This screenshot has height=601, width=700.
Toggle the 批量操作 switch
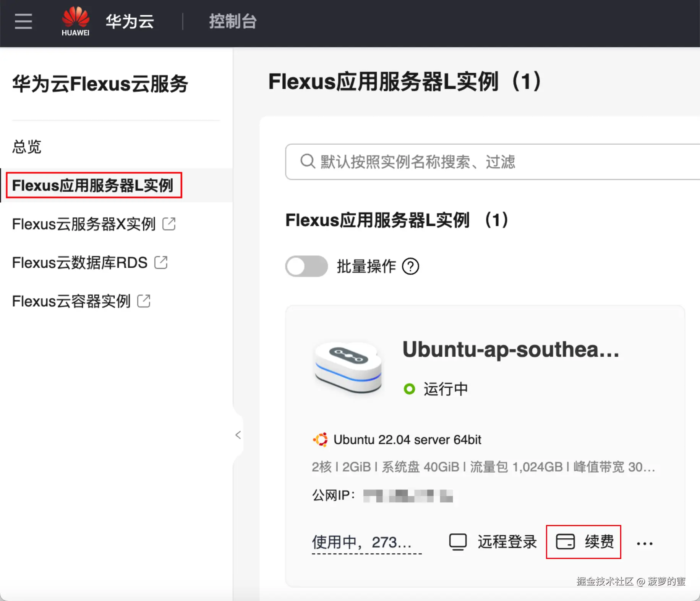(x=306, y=266)
